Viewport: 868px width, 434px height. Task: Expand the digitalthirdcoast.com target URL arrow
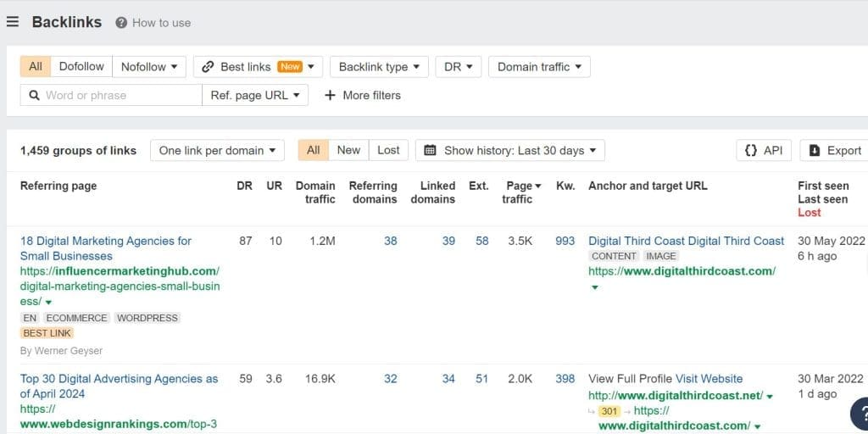pyautogui.click(x=594, y=287)
